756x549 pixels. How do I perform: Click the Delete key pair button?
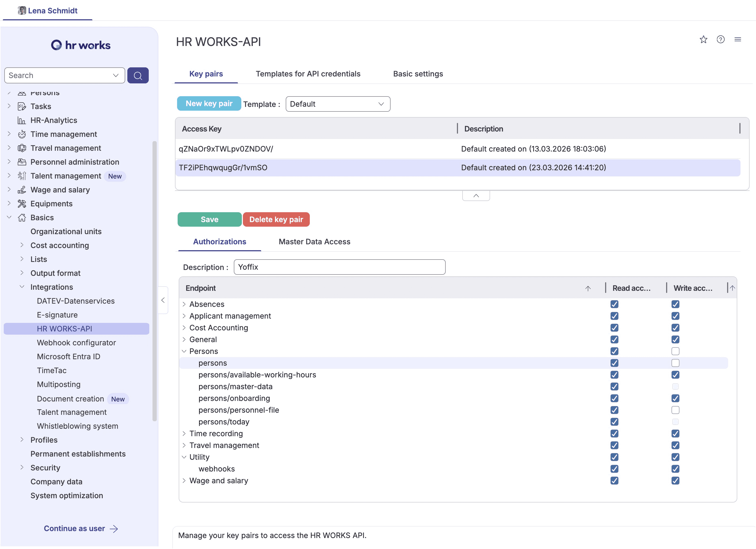pyautogui.click(x=276, y=219)
